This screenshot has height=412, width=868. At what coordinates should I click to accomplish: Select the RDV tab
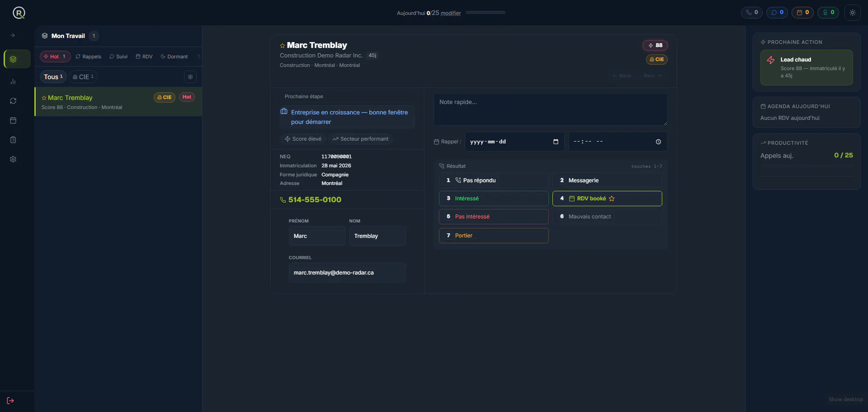pos(144,57)
